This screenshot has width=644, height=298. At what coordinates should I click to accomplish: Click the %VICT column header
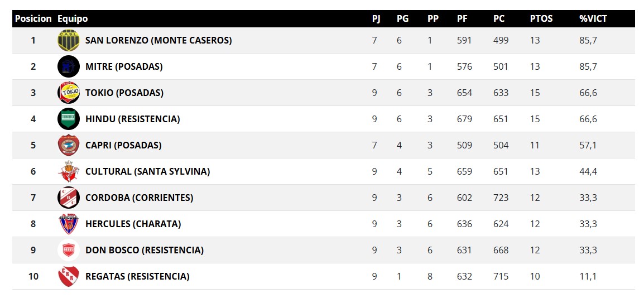coord(593,18)
